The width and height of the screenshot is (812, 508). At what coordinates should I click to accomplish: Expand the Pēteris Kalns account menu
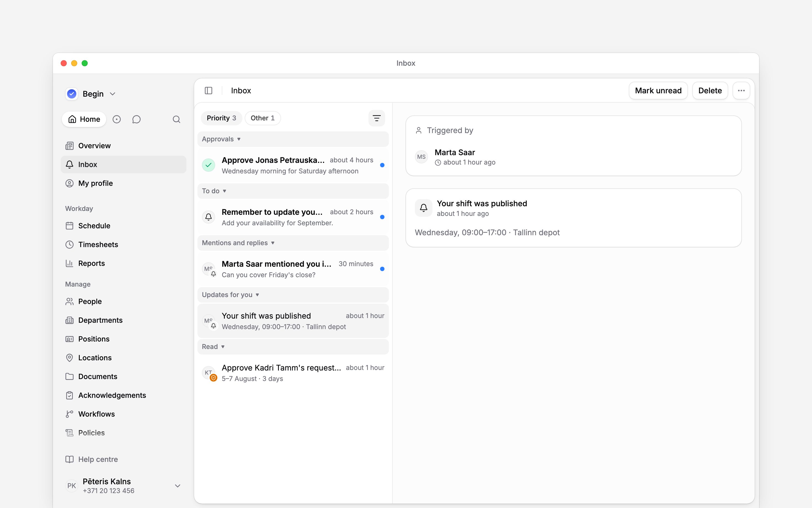pos(124,486)
